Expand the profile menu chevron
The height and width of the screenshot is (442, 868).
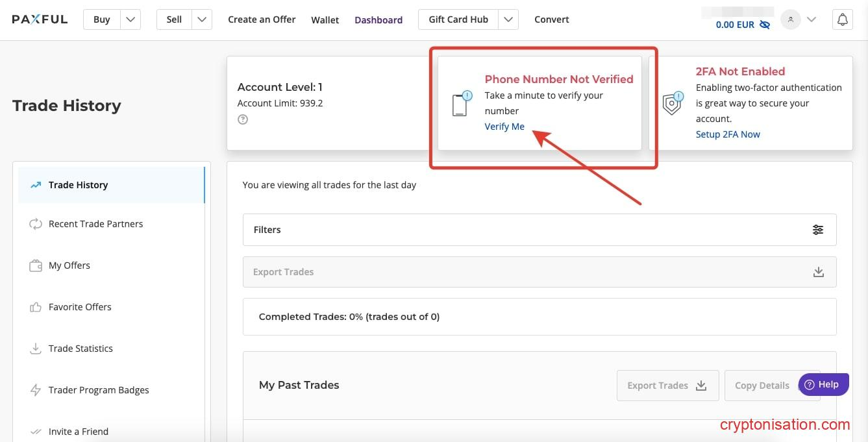click(812, 19)
